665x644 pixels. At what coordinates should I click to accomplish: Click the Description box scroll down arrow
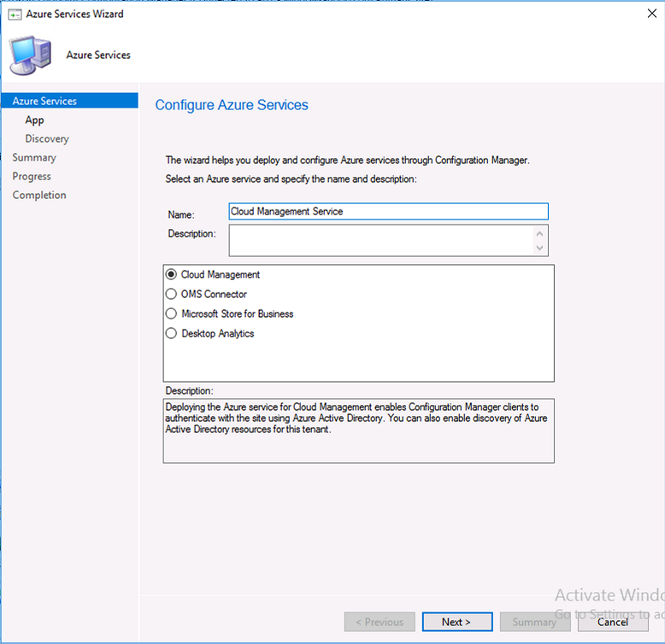click(x=539, y=248)
